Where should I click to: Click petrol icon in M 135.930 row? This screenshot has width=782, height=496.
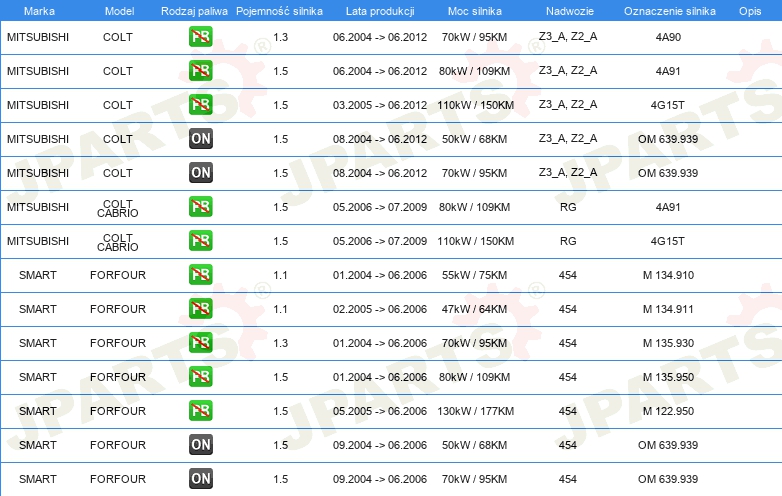[x=200, y=342]
